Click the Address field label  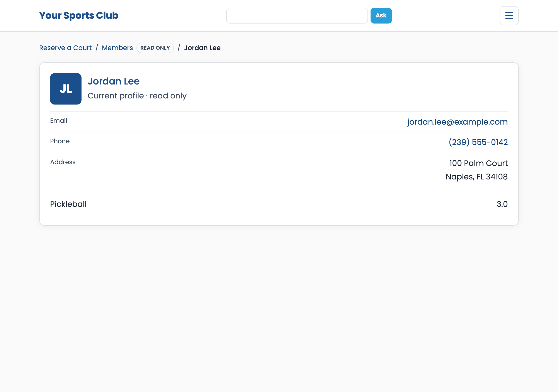63,162
